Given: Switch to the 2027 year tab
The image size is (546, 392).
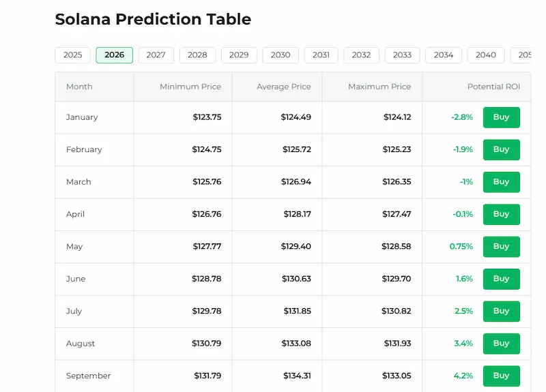Looking at the screenshot, I should coord(156,55).
